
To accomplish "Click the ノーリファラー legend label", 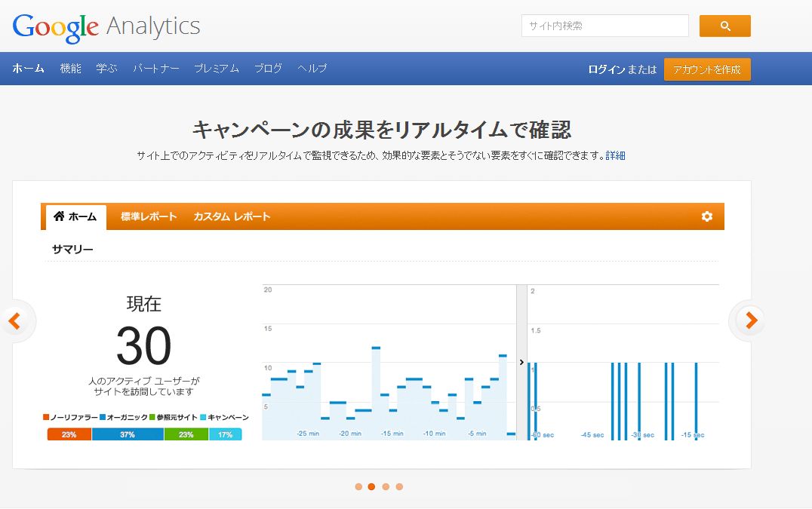I will [74, 418].
